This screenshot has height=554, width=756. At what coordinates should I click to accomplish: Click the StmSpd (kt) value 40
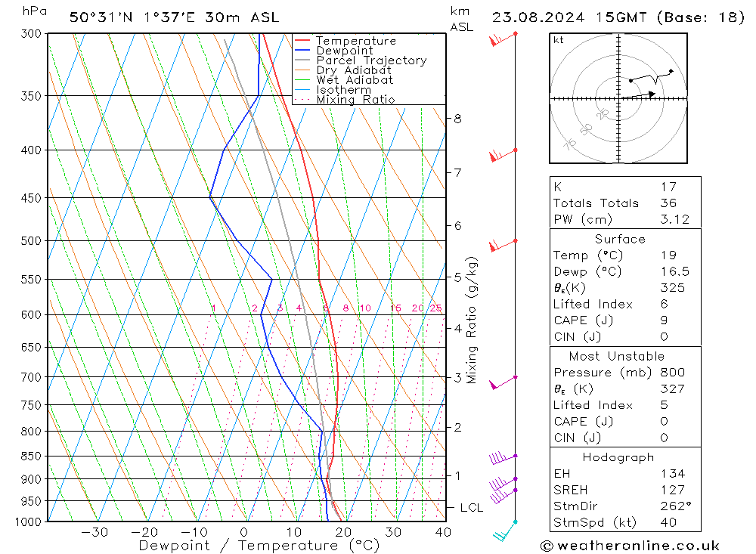(668, 522)
